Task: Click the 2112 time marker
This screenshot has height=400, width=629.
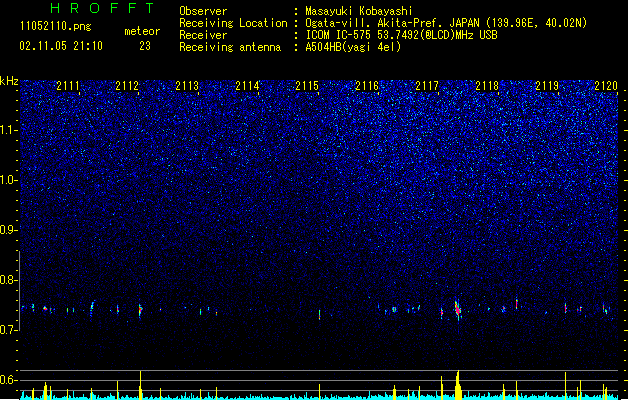Action: [x=127, y=86]
